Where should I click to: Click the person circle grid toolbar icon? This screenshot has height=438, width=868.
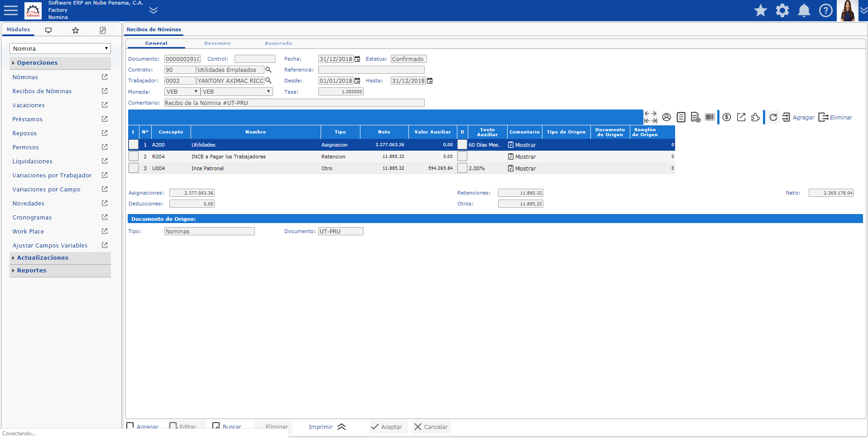pyautogui.click(x=667, y=117)
